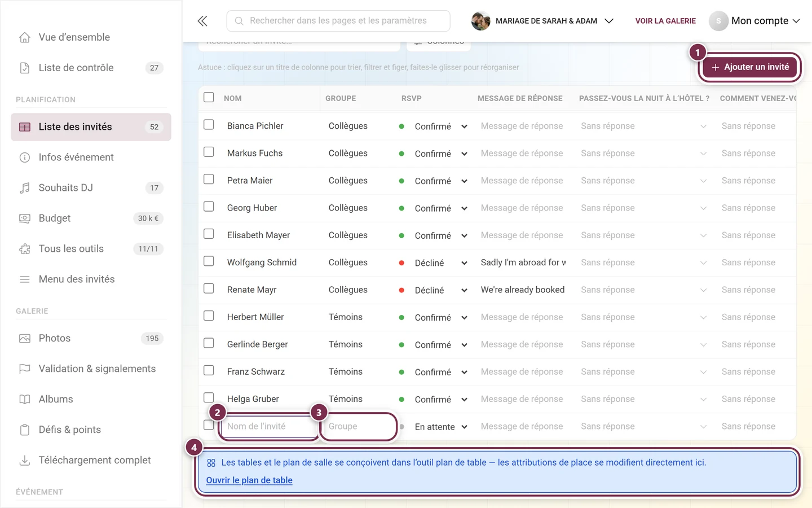Select Franz Schwarz's row checkbox
812x508 pixels.
tap(209, 370)
